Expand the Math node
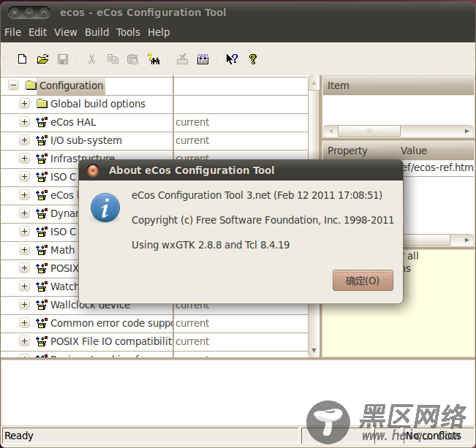The width and height of the screenshot is (476, 448). click(24, 249)
